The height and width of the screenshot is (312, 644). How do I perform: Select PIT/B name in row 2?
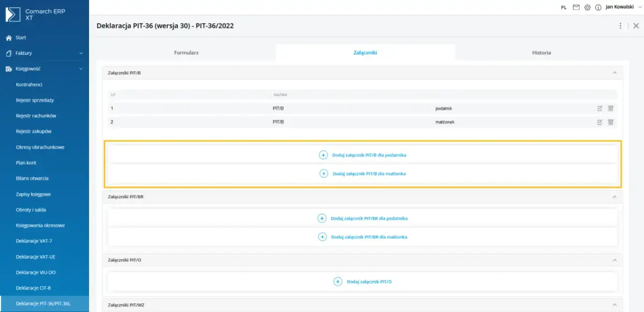[278, 122]
